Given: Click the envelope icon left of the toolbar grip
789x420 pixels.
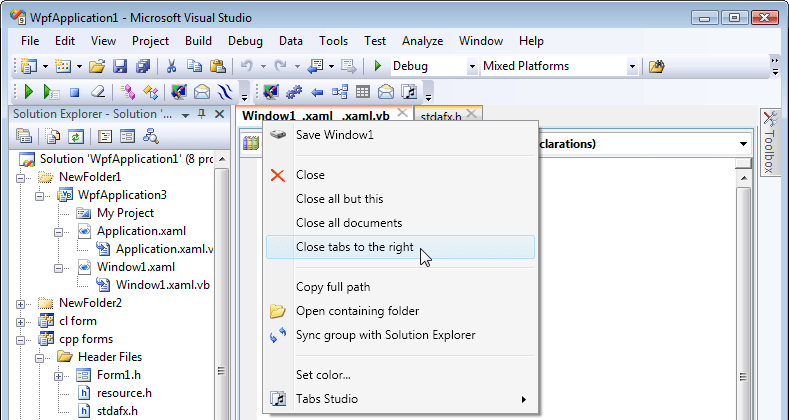Looking at the screenshot, I should click(x=202, y=92).
